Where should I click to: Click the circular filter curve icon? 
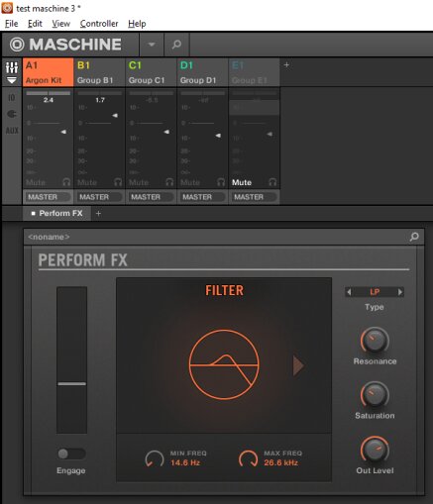(224, 364)
